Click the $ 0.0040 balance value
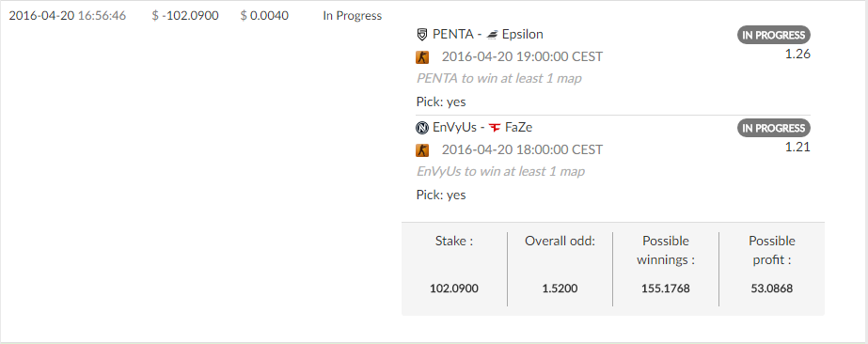The image size is (868, 344). (264, 15)
